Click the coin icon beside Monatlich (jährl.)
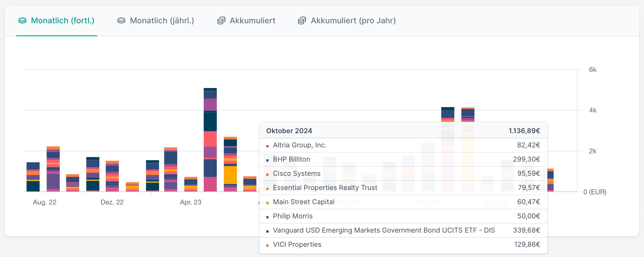Viewport: 644px width, 257px height. point(121,20)
